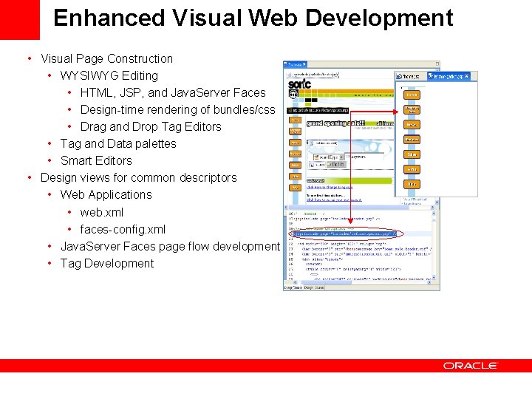Switch to first tab in floating window
This screenshot has height=399, width=532.
pyautogui.click(x=409, y=77)
